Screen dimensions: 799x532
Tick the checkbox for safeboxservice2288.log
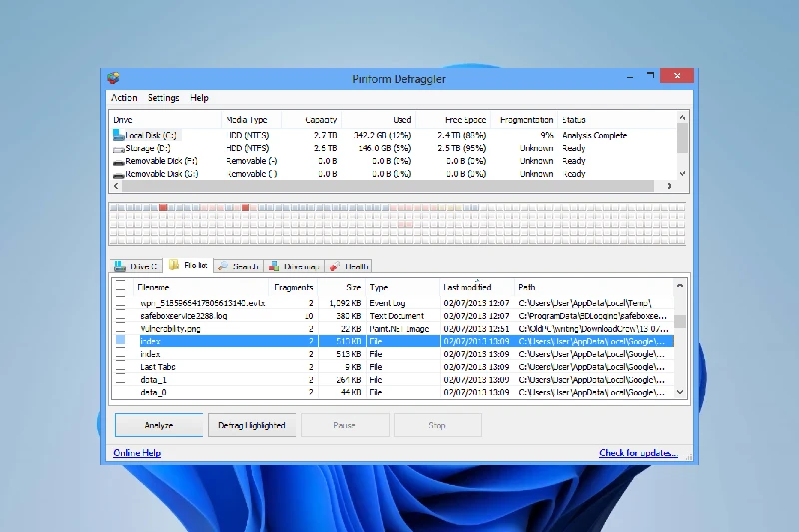120,316
